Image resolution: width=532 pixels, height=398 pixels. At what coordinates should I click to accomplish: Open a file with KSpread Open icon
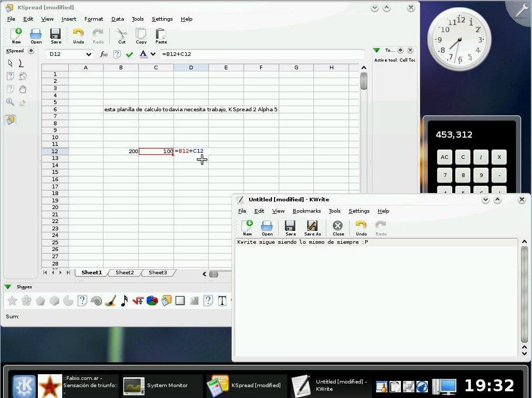pos(36,36)
